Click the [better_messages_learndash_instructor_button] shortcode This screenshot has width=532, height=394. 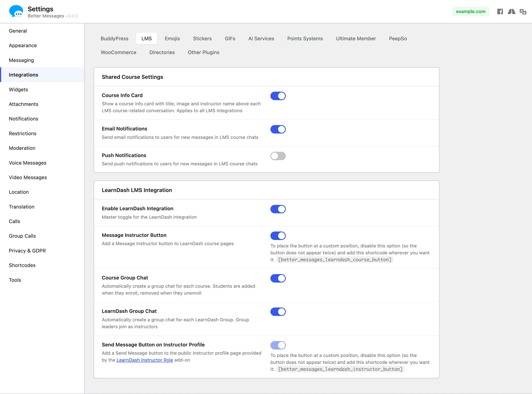340,369
